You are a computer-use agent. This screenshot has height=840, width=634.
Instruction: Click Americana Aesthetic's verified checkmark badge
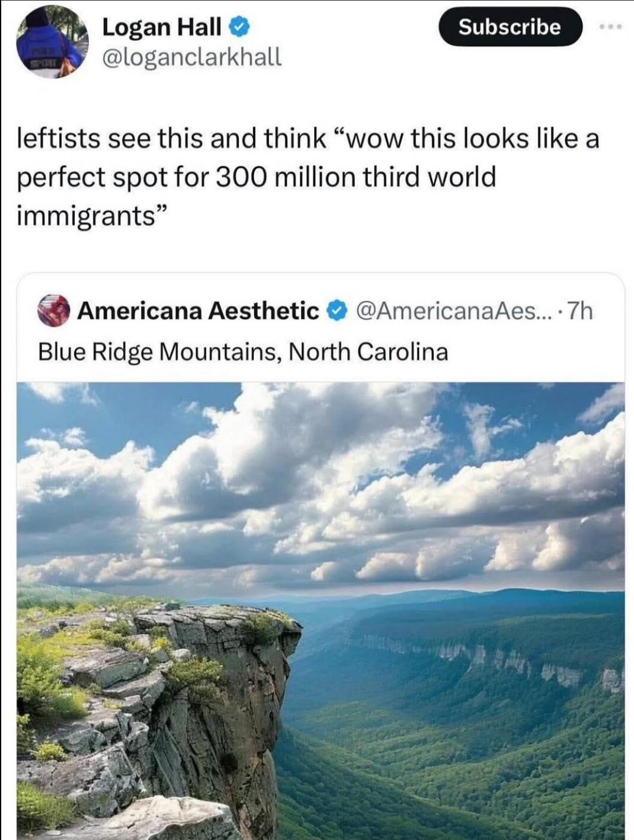(337, 310)
